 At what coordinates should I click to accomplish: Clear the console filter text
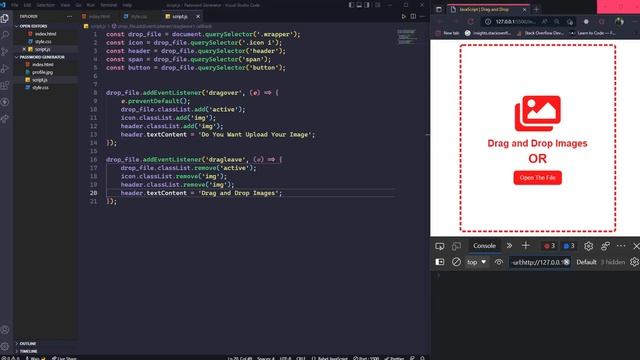coord(567,262)
